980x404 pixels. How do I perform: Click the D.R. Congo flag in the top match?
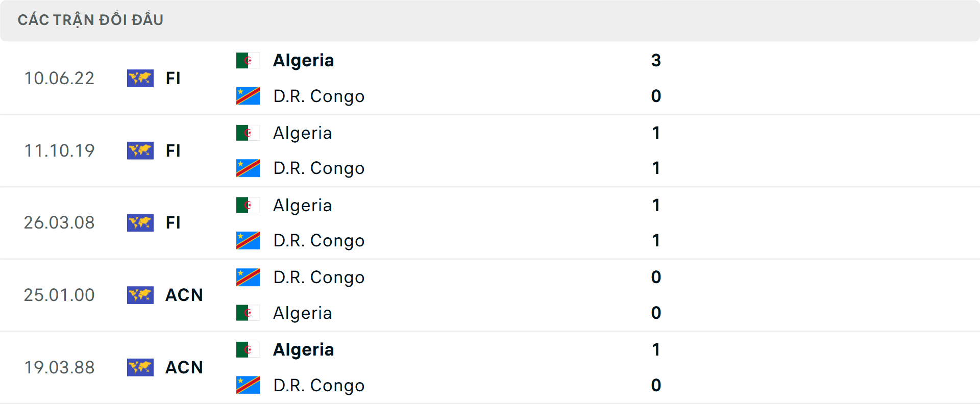coord(248,96)
